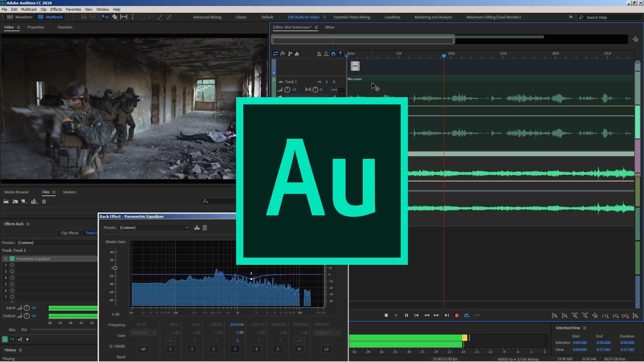Click the Loudness workspace tab
Image resolution: width=644 pixels, height=362 pixels.
coord(392,17)
